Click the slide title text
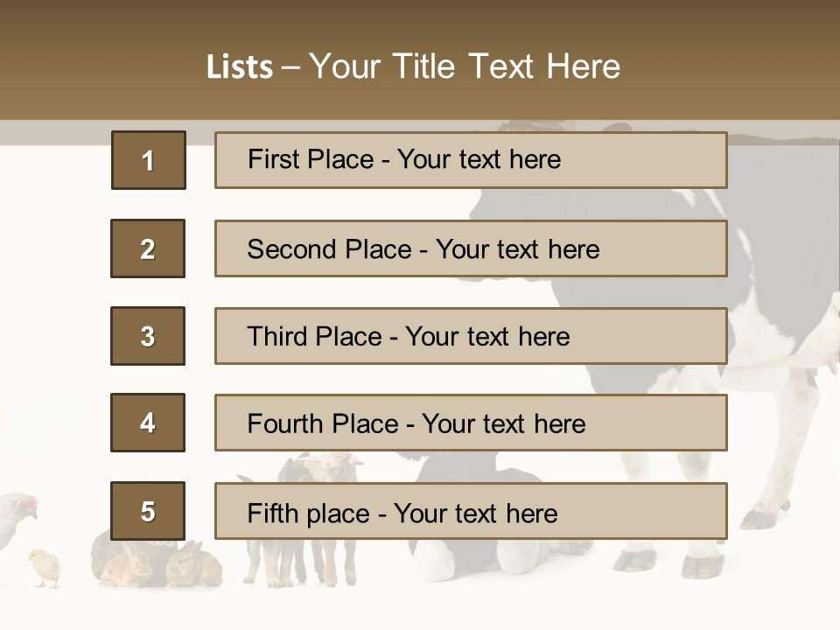Viewport: 840px width, 630px height. pyautogui.click(x=413, y=66)
